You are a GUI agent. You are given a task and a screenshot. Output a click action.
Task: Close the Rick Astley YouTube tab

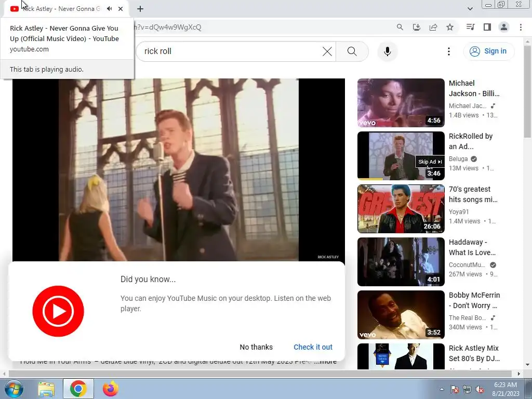click(x=121, y=9)
